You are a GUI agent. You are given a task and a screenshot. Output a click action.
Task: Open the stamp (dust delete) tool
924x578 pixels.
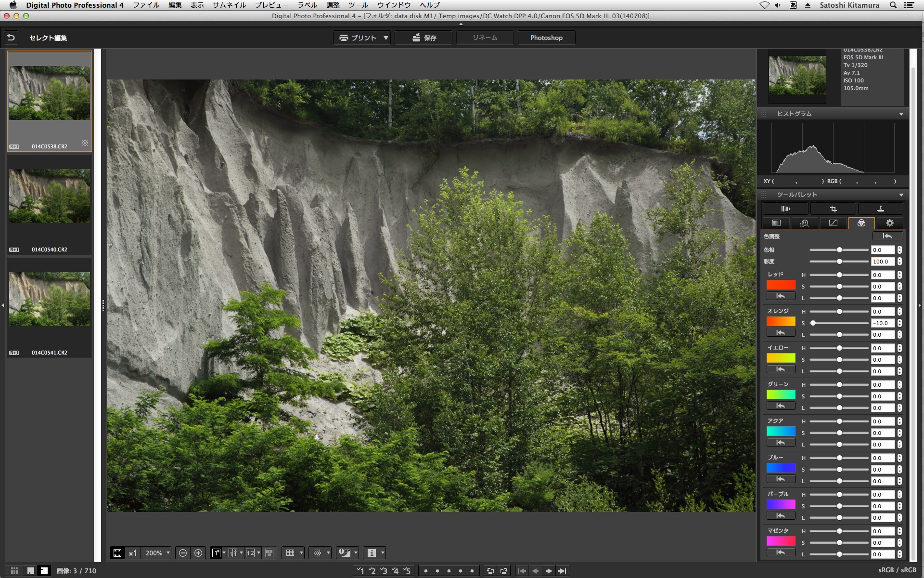[x=880, y=209]
